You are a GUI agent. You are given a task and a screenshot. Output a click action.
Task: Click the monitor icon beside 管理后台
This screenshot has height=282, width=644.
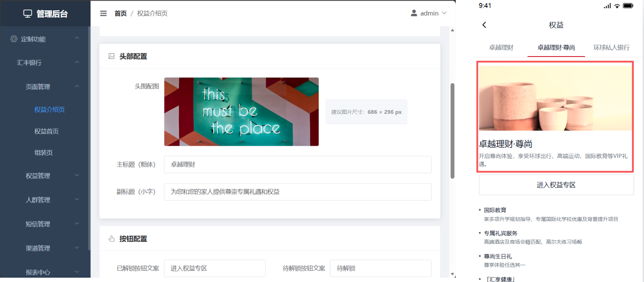coord(28,14)
